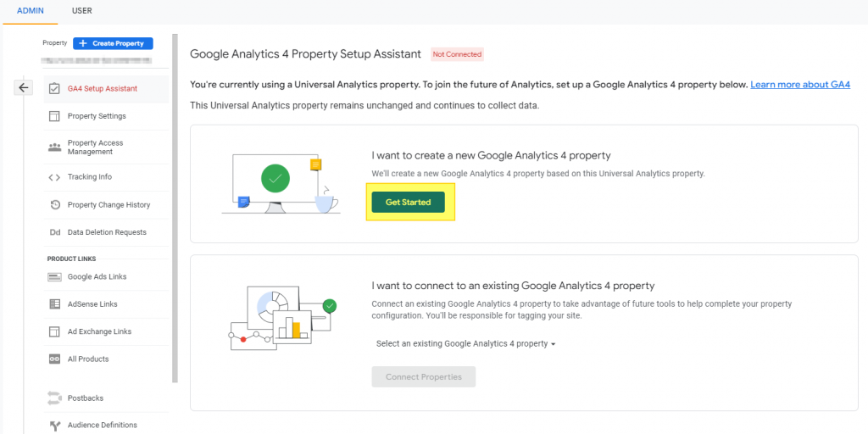Image resolution: width=868 pixels, height=434 pixels.
Task: Switch to the USER tab
Action: coord(82,11)
